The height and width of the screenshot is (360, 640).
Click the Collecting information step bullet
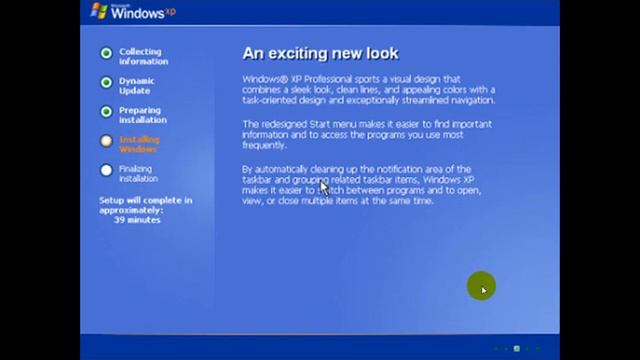tap(106, 53)
